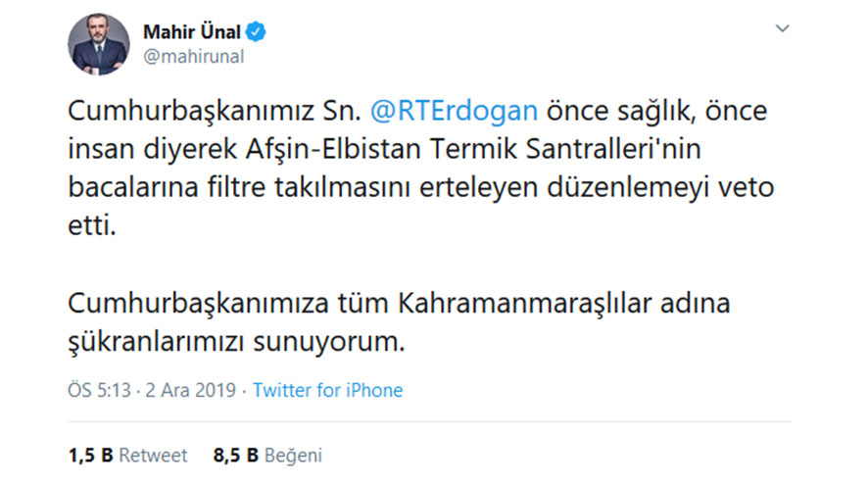This screenshot has width=868, height=486.
Task: Open Mahir Ünal's profile picture
Action: [x=99, y=45]
